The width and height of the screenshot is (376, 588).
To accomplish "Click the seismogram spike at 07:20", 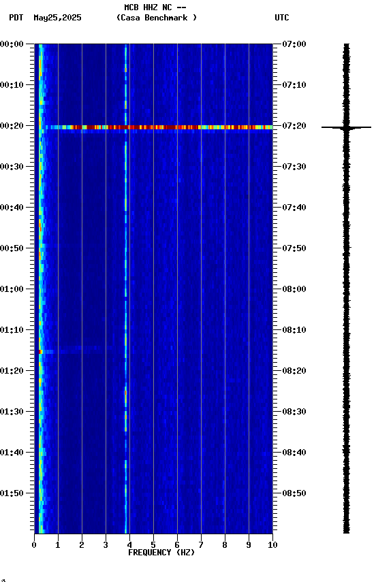I will (346, 127).
